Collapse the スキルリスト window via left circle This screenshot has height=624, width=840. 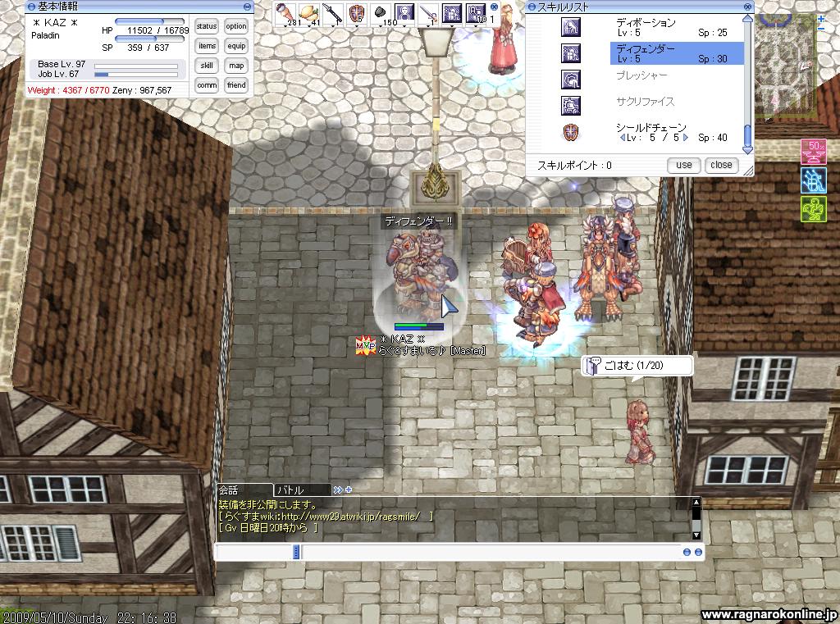pos(532,7)
